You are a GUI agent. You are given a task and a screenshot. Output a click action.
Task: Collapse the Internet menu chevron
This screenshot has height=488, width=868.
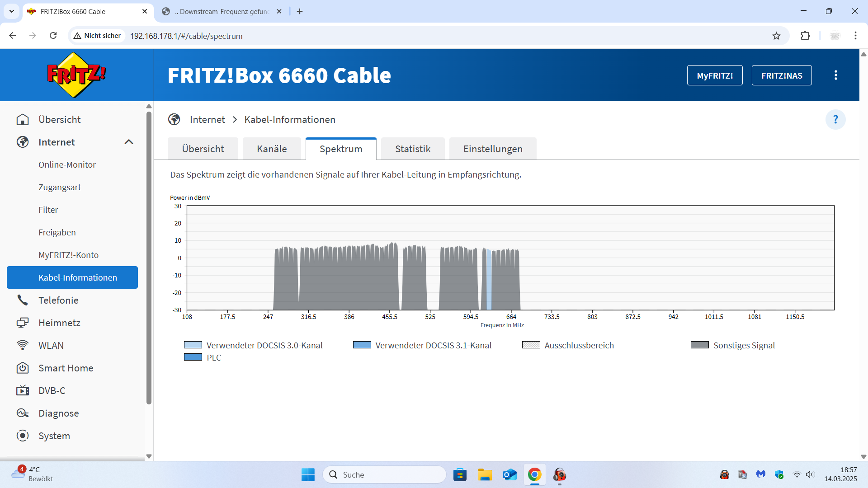coord(129,142)
